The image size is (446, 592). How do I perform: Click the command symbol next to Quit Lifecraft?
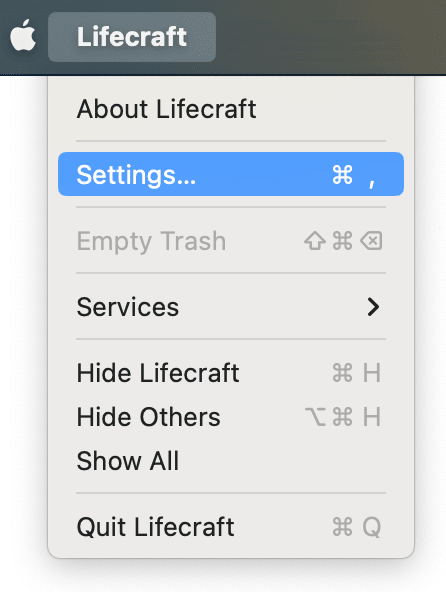(343, 527)
